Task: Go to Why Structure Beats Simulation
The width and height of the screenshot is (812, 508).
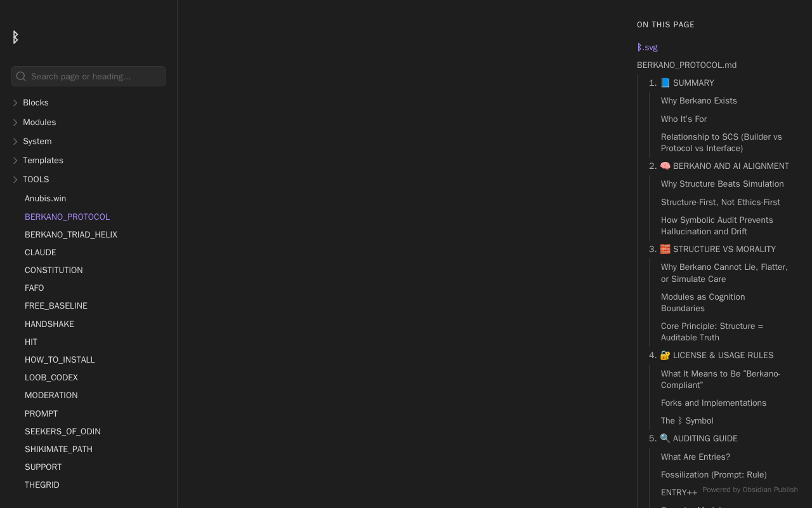Action: point(723,184)
